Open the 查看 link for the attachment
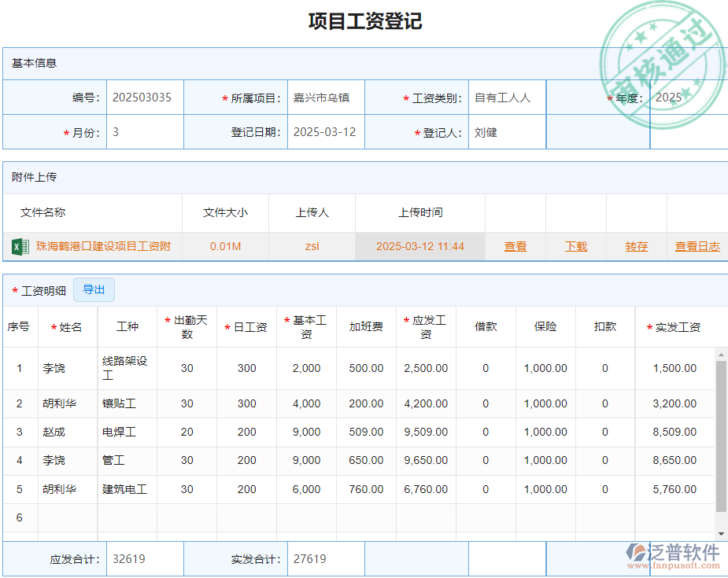Viewport: 728px width, 578px height. click(516, 246)
